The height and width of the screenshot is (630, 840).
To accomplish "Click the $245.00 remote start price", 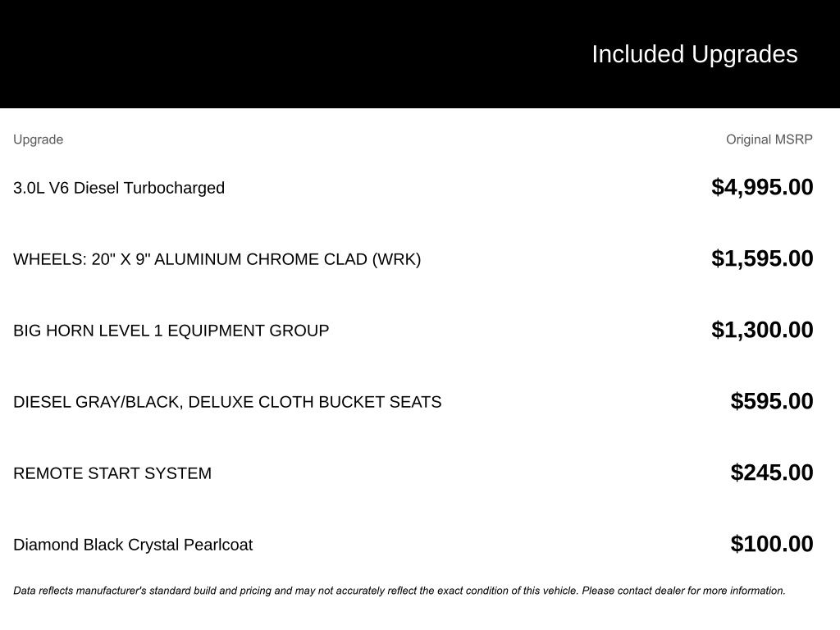I will point(772,472).
